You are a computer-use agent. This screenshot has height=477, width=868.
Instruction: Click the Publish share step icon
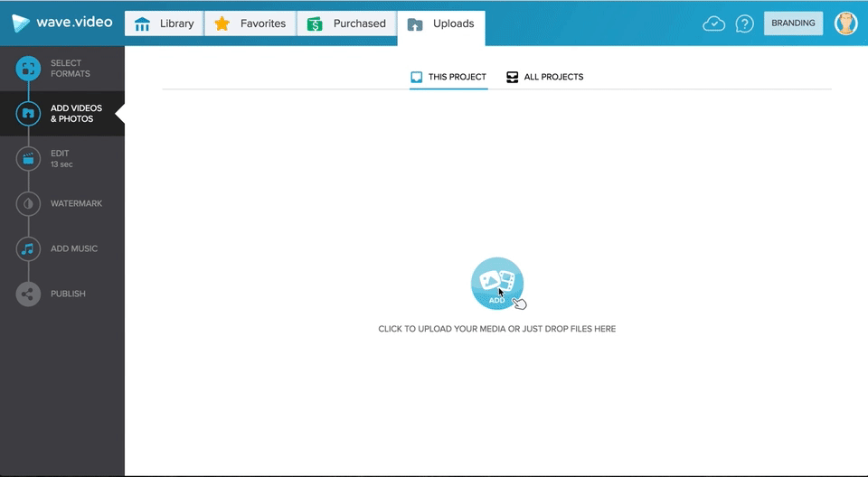pos(28,294)
